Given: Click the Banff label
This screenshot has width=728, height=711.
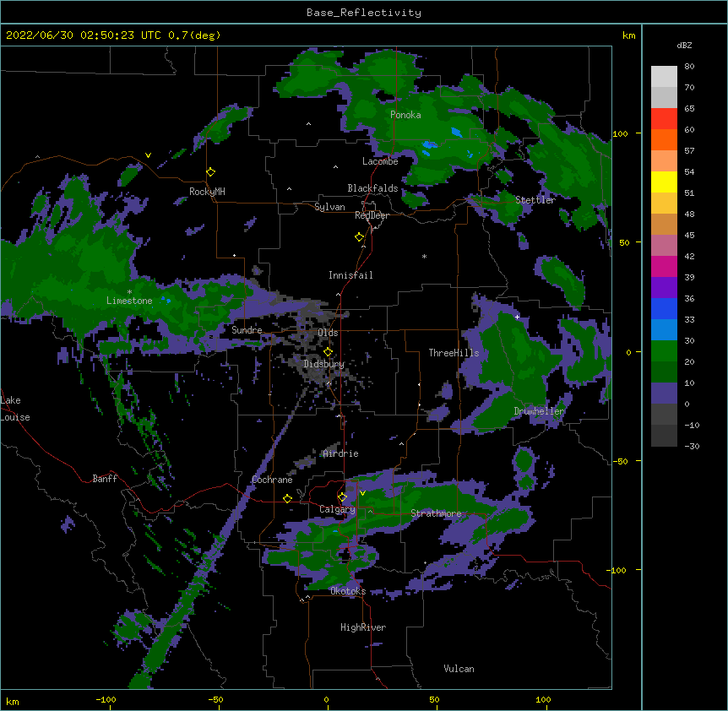Looking at the screenshot, I should point(105,479).
